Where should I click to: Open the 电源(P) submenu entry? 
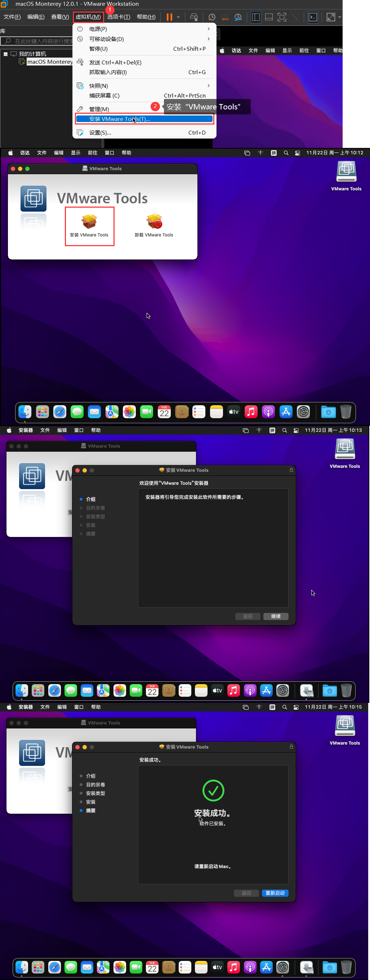click(144, 29)
